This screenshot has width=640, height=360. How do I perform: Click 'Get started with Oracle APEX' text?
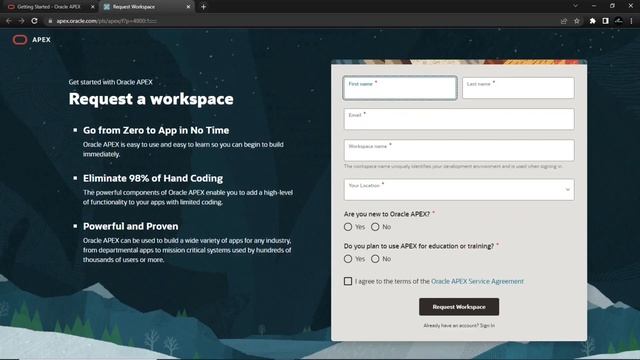pos(111,82)
